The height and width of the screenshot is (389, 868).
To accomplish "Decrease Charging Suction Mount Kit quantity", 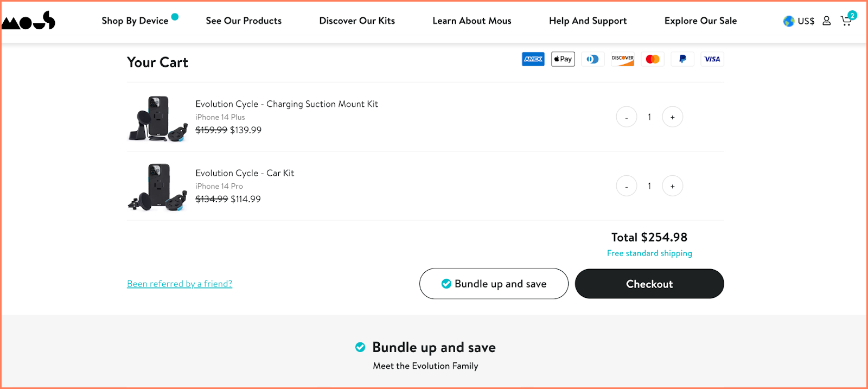I will [x=627, y=117].
